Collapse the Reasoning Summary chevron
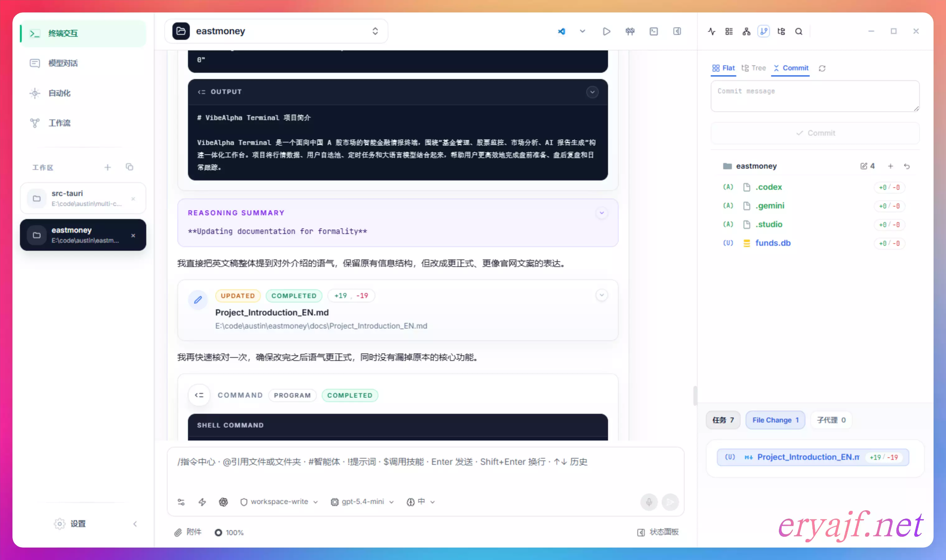 point(602,213)
